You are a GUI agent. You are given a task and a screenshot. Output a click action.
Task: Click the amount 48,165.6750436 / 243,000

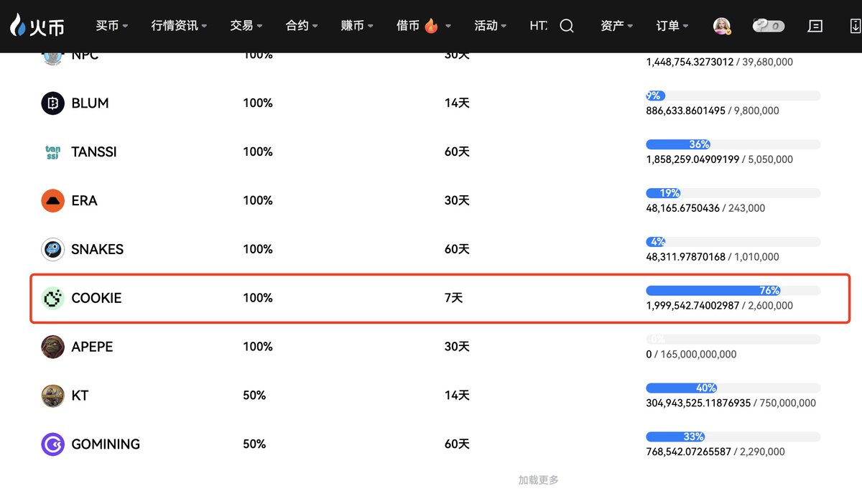coord(706,208)
